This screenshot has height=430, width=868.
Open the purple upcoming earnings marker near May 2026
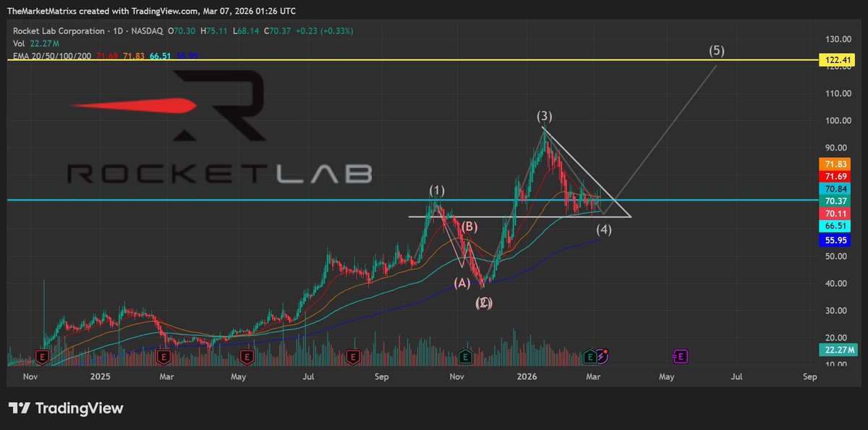(x=681, y=356)
